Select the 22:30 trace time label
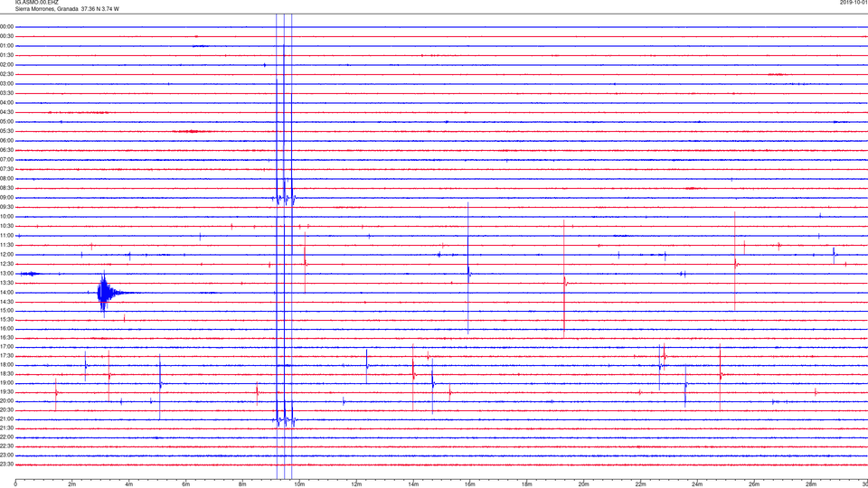Viewport: 868px width, 488px height. (6, 446)
